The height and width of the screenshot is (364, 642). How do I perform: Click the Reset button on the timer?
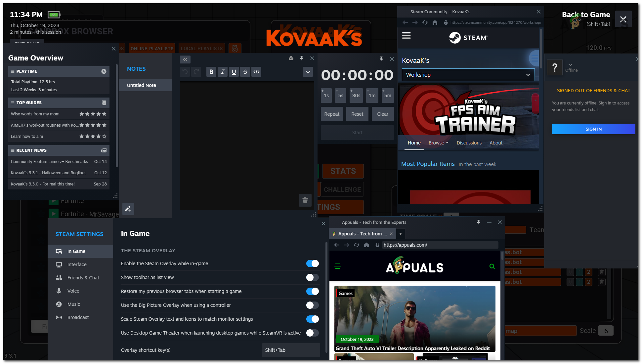click(357, 114)
